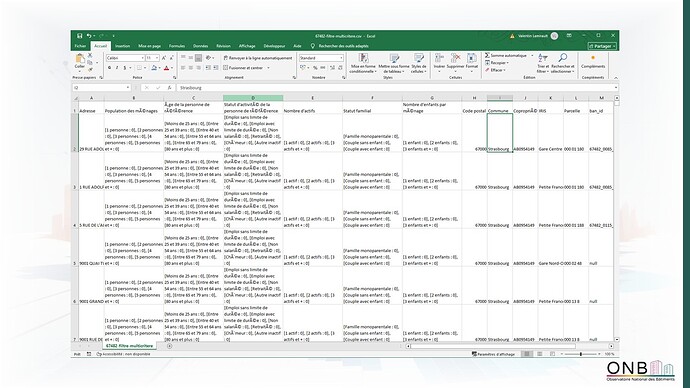Click the insert function fx icon
690x388 pixels.
point(169,88)
